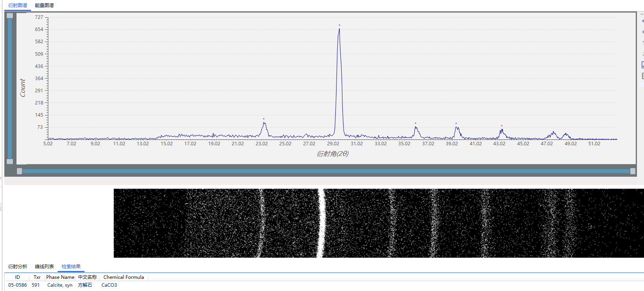The image size is (644, 291).
Task: Click the inward-pointing arrows icon below left arrow
Action: point(642,32)
